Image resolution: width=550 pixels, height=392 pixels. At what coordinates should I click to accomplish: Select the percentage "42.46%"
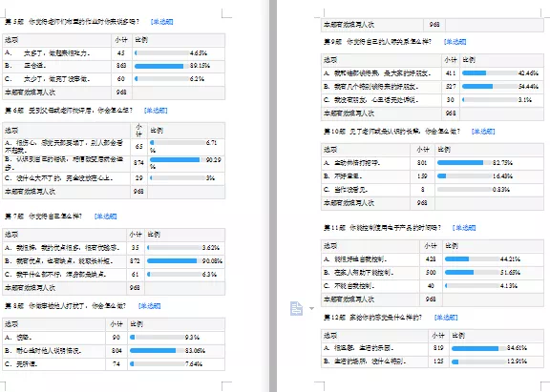528,73
